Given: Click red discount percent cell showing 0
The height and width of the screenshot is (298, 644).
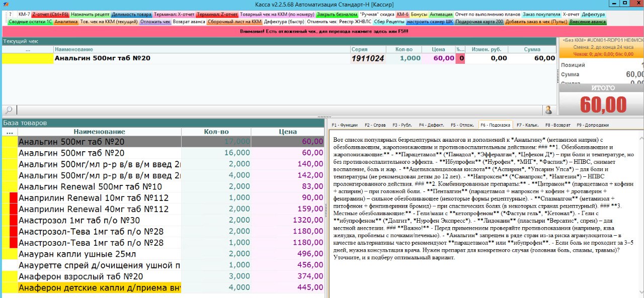Looking at the screenshot, I should (460, 58).
